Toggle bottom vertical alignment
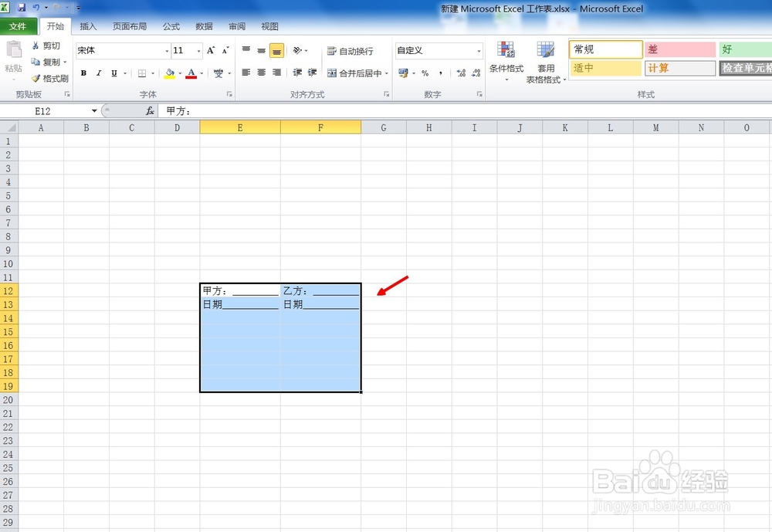The width and height of the screenshot is (772, 532). [276, 50]
